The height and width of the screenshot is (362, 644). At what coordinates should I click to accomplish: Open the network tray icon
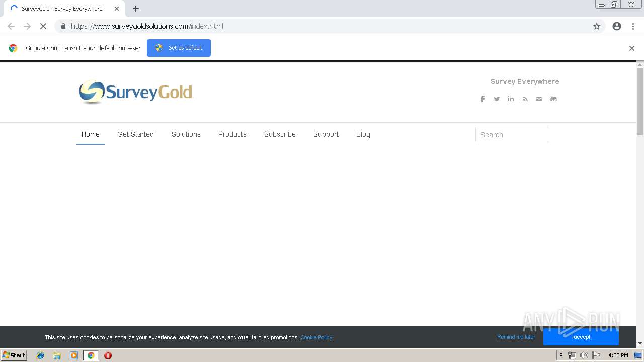572,355
